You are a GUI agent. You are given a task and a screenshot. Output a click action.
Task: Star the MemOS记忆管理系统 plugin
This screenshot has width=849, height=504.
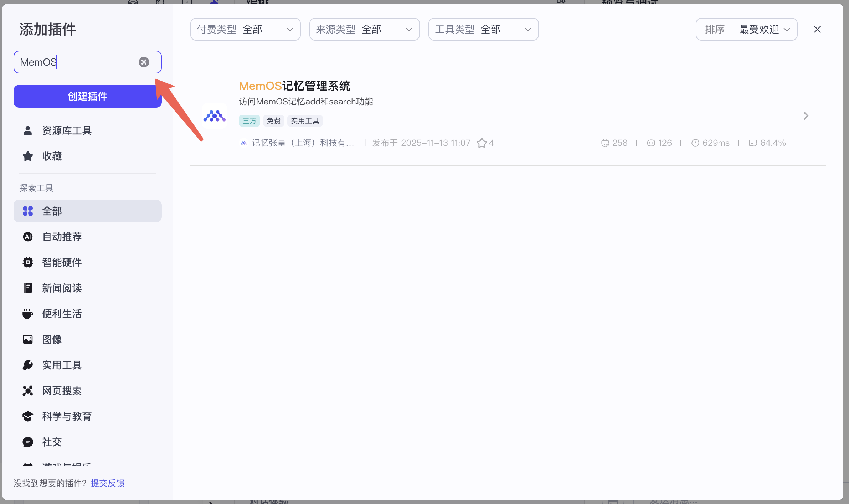(x=482, y=143)
